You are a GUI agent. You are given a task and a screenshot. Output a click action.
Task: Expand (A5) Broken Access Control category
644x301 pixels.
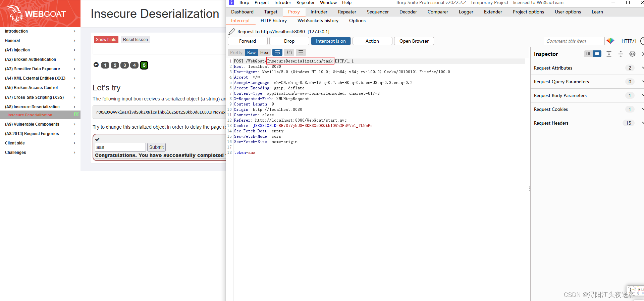click(40, 88)
